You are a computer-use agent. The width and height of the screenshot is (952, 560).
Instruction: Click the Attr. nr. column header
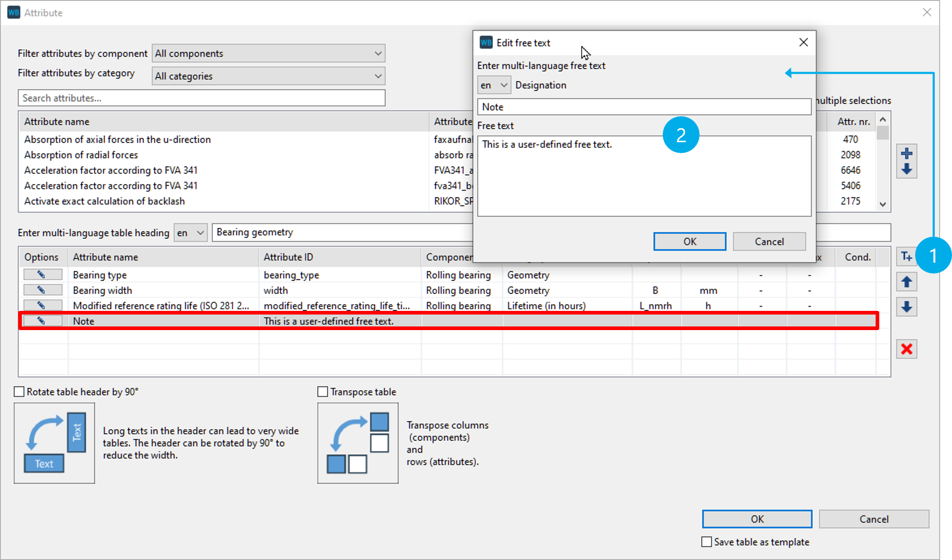click(x=853, y=121)
